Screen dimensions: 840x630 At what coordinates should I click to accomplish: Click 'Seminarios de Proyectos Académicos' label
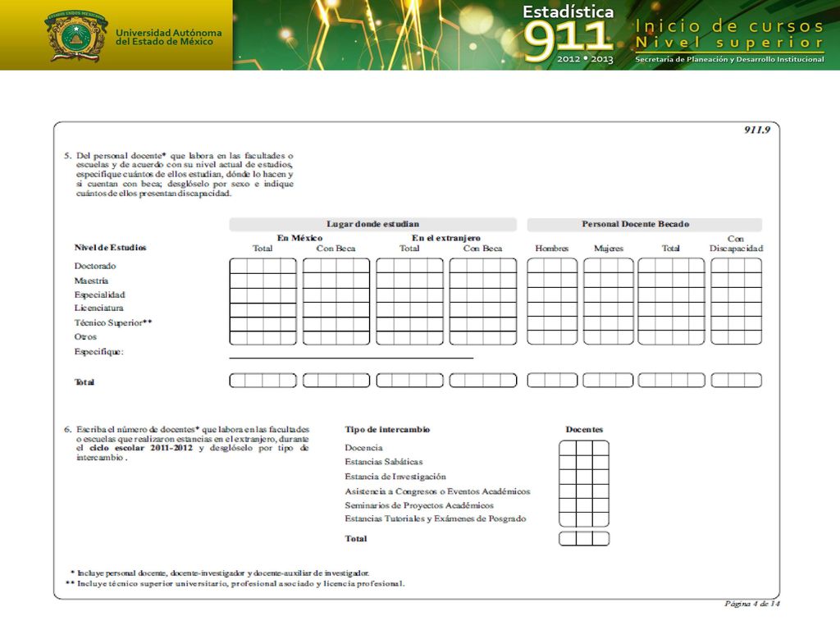(419, 505)
